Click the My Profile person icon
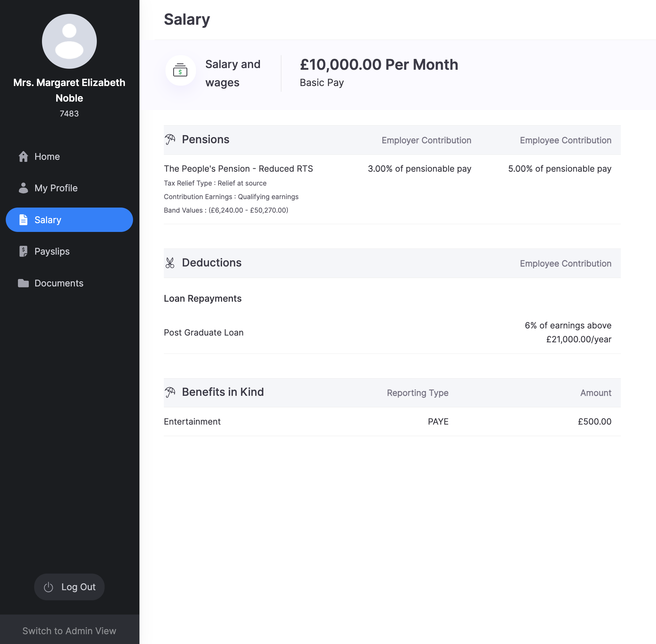 pyautogui.click(x=23, y=188)
